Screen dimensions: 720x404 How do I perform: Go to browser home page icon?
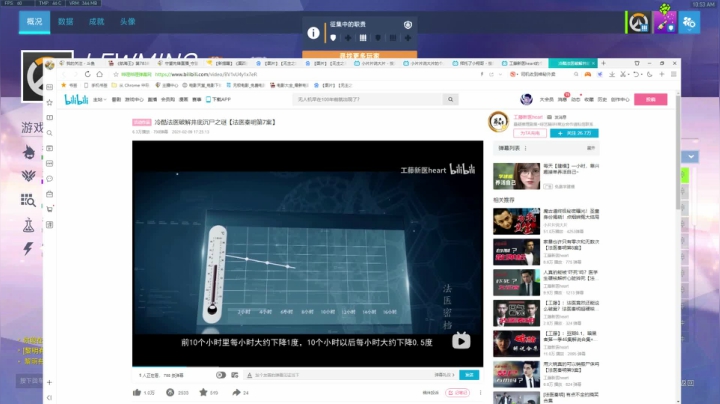(100, 74)
